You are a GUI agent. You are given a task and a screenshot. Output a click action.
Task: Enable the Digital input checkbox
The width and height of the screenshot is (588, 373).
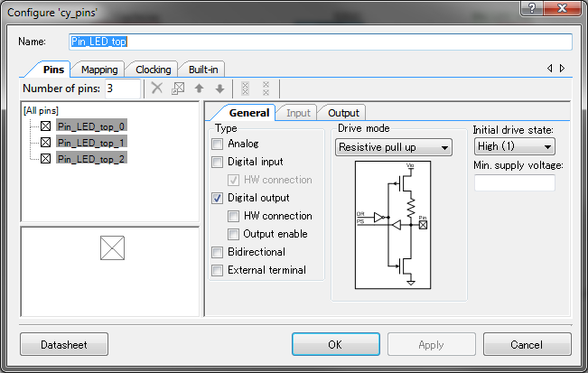click(x=217, y=162)
